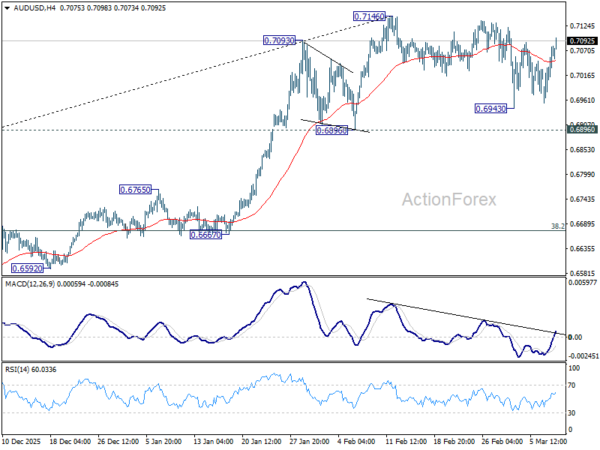Screen dimensions: 600x450
Task: Click the 26 Feb 04:00 date label
Action: coord(502,442)
